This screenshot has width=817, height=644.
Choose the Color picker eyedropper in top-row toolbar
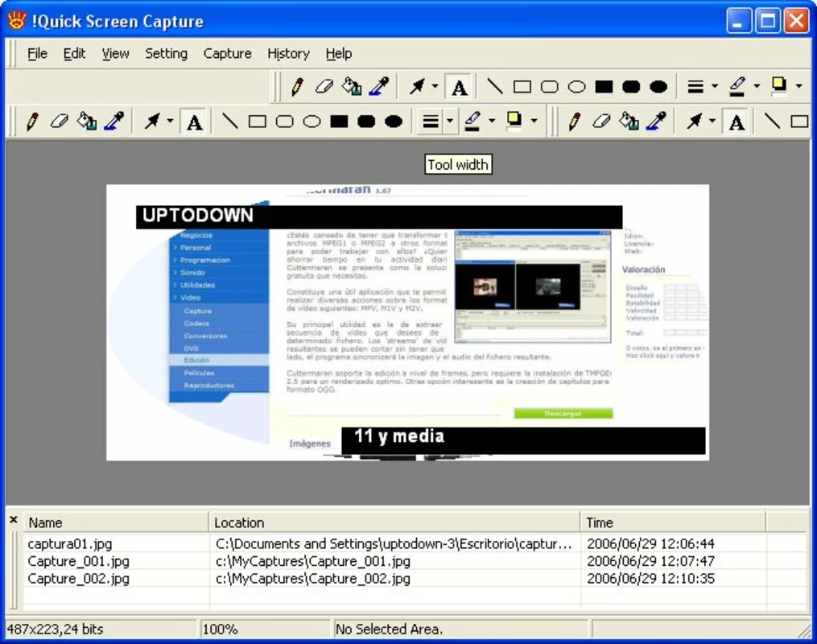click(x=379, y=87)
